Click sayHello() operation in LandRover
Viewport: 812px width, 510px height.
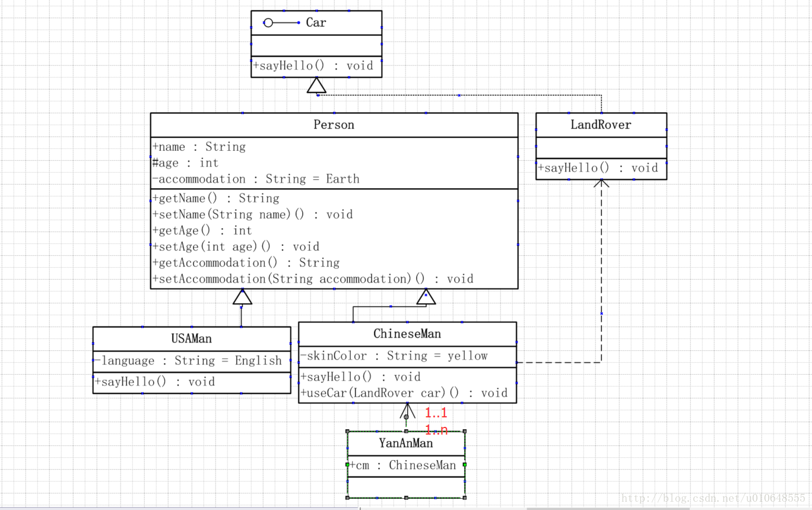598,168
